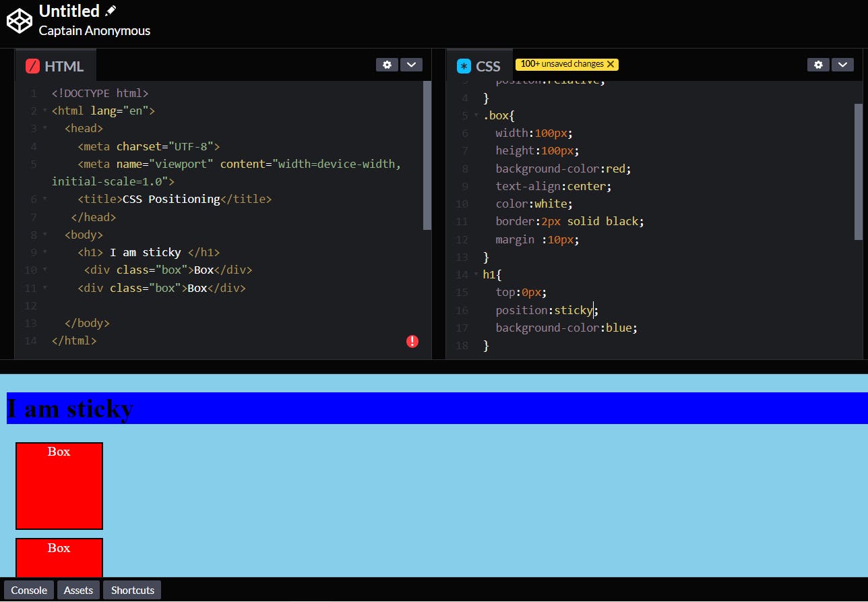
Task: Click the 100+ unsaved changes label
Action: point(562,64)
